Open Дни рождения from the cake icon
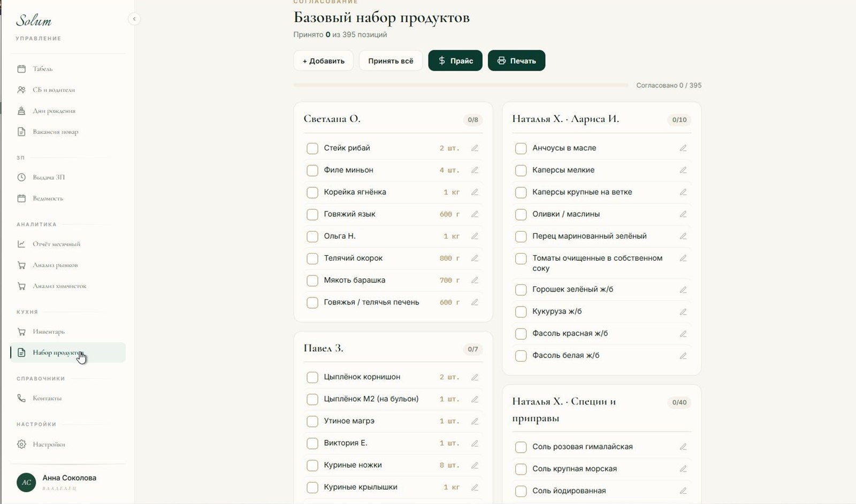 (x=21, y=111)
